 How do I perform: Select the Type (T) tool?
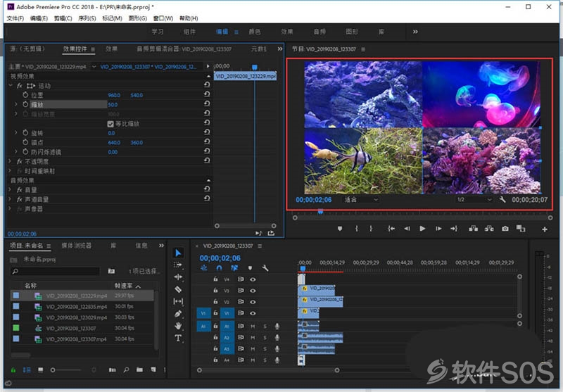[x=178, y=338]
